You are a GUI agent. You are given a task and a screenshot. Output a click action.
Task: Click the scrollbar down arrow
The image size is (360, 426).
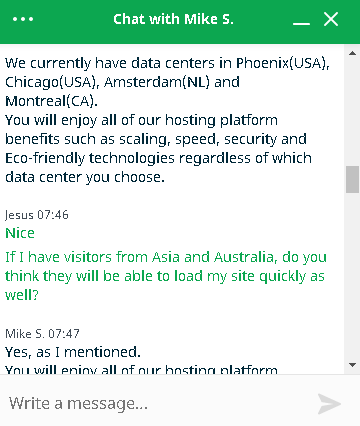[x=352, y=365]
